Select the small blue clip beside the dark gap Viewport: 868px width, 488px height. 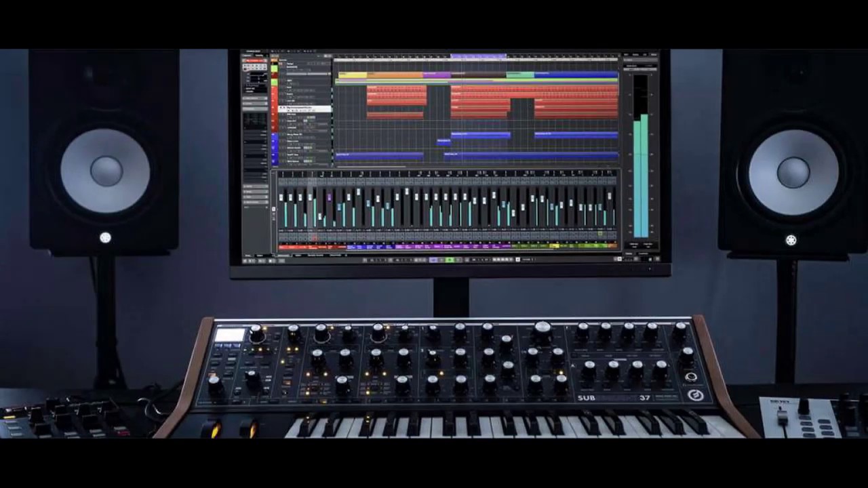pyautogui.click(x=444, y=142)
